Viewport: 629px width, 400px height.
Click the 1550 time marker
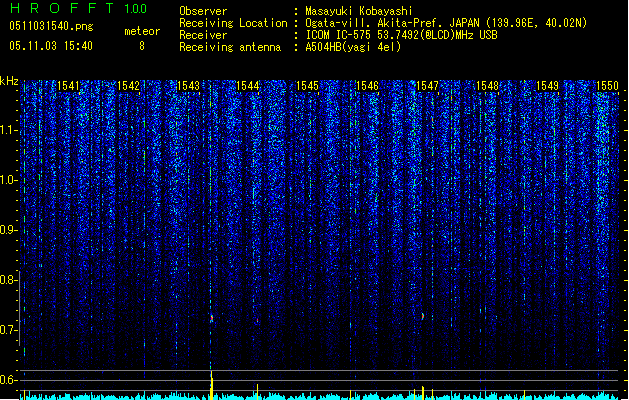[607, 86]
